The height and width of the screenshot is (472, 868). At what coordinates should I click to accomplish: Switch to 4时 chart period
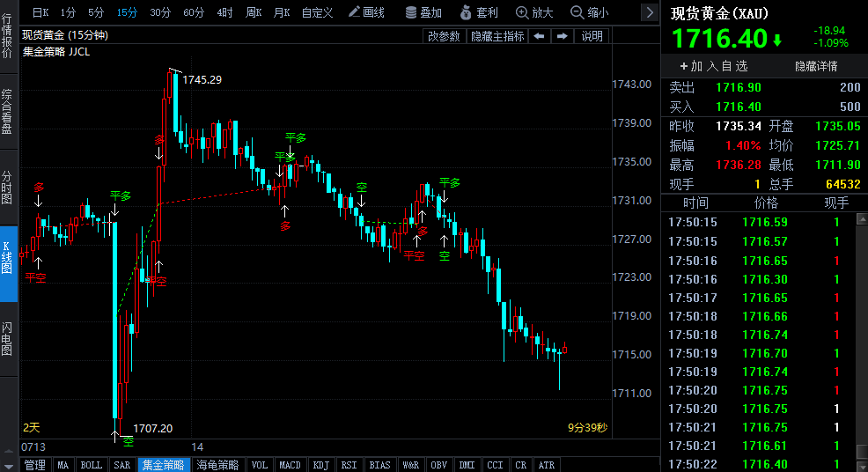tap(224, 12)
